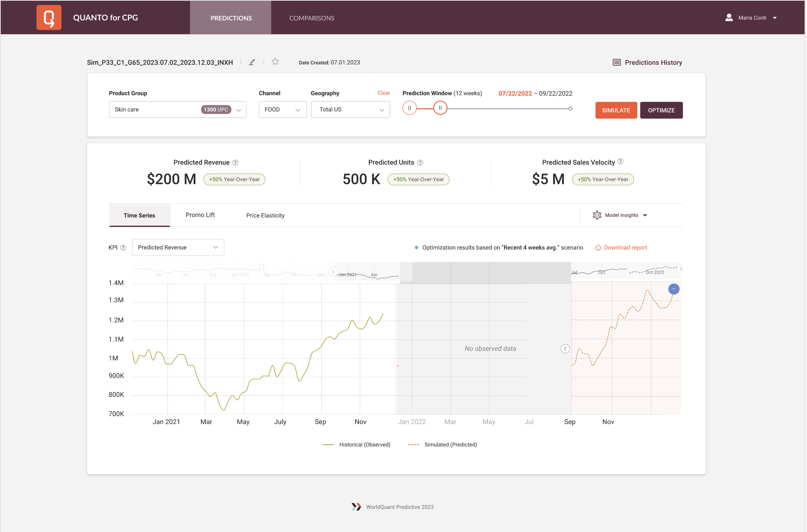Star this simulation as favorite

[x=275, y=62]
